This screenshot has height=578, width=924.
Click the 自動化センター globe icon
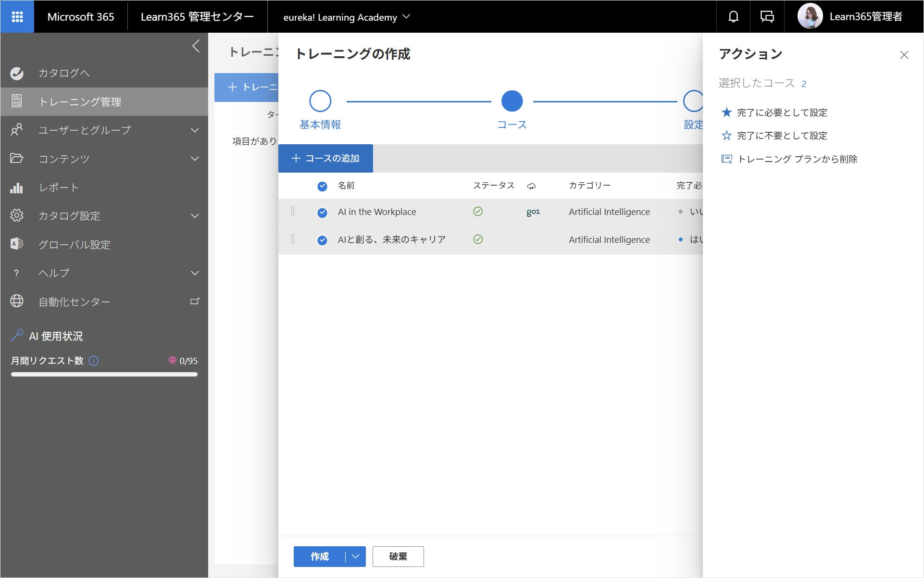17,301
